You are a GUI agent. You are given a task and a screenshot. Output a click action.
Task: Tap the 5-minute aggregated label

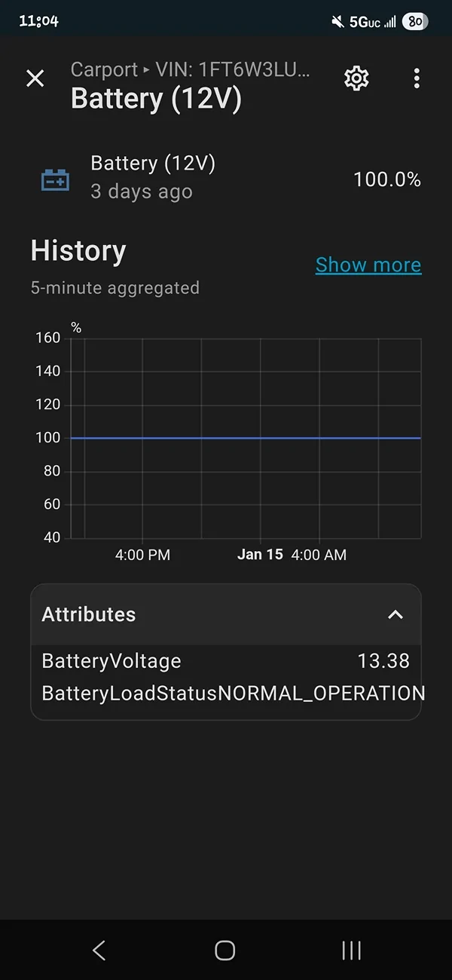115,287
